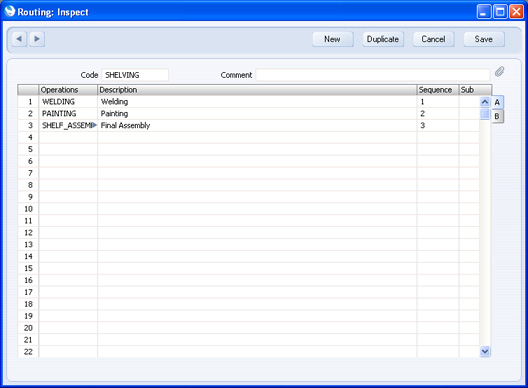Switch to flip B of the grid
Viewport: 528px width, 388px height.
[x=497, y=116]
